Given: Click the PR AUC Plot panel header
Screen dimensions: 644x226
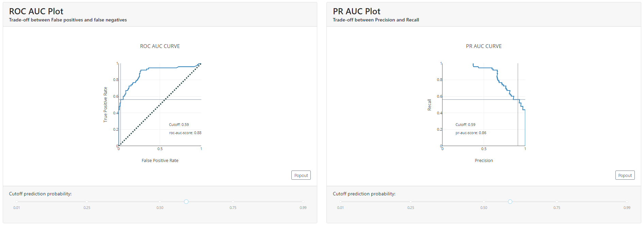Looking at the screenshot, I should pos(356,11).
